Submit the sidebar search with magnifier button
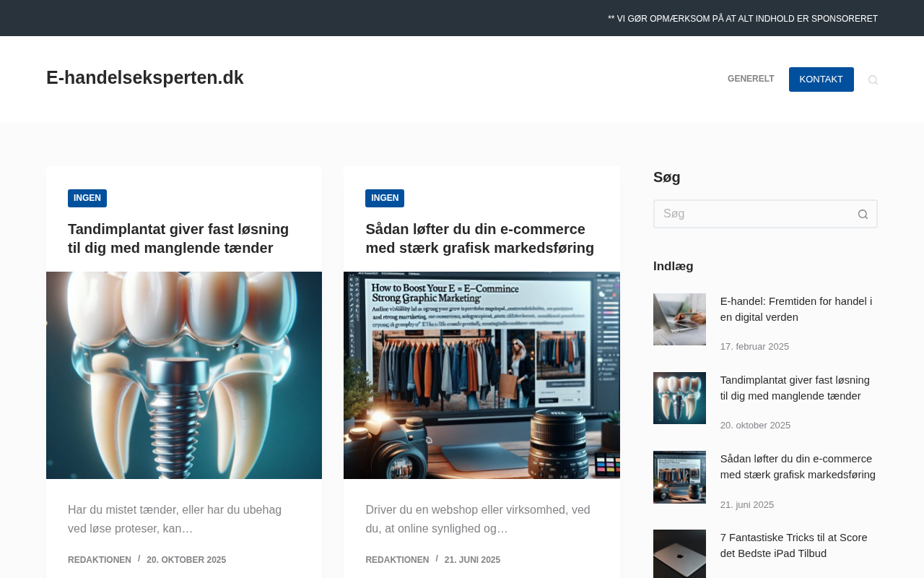 point(863,214)
